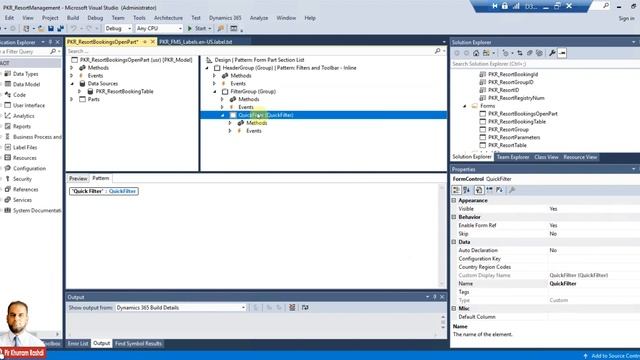The image size is (640, 360).
Task: Switch Properties grid to Categorized view
Action: pyautogui.click(x=456, y=190)
